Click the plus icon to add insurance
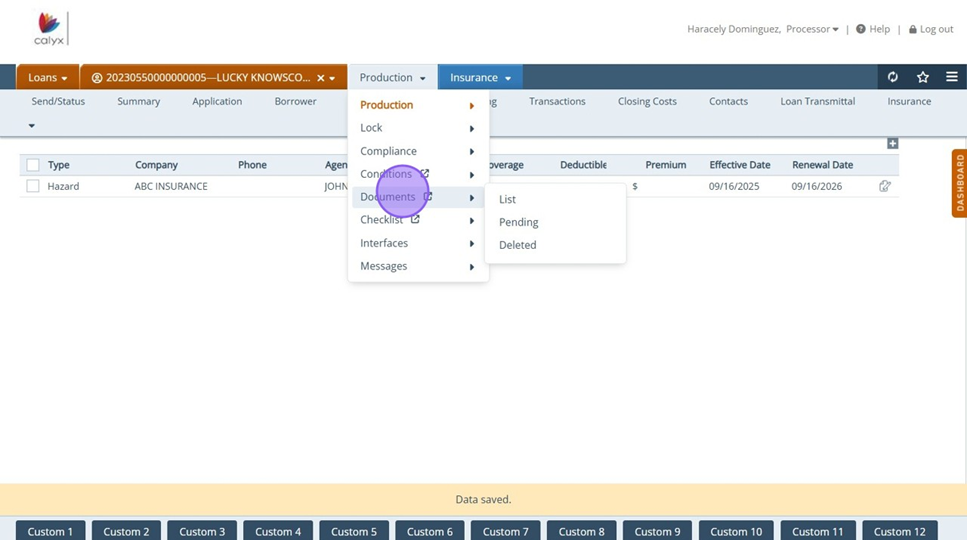Viewport: 967px width, 540px height. (x=892, y=144)
